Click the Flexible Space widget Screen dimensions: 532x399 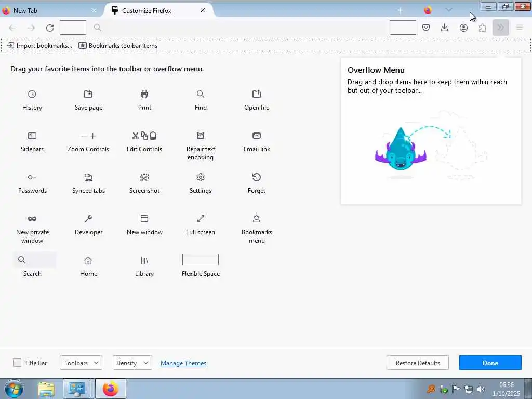tap(201, 260)
